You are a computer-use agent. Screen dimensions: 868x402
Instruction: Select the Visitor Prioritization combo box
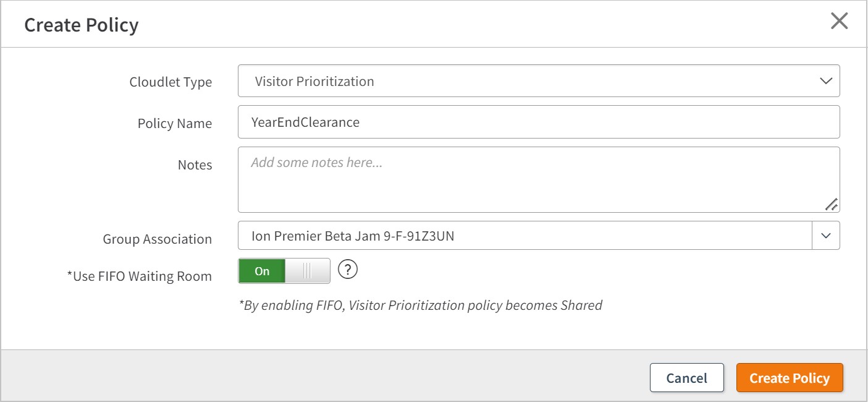[531, 81]
